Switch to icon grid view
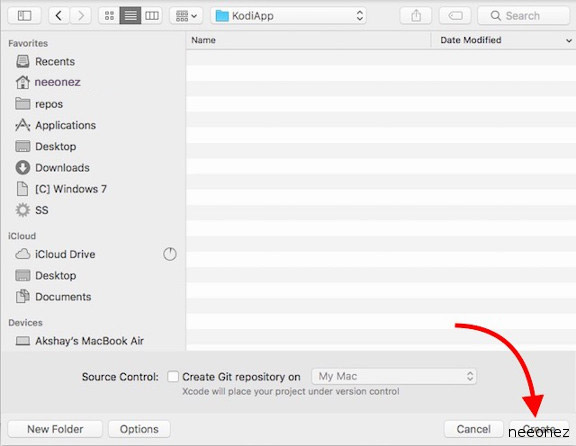This screenshot has height=446, width=576. pyautogui.click(x=109, y=16)
